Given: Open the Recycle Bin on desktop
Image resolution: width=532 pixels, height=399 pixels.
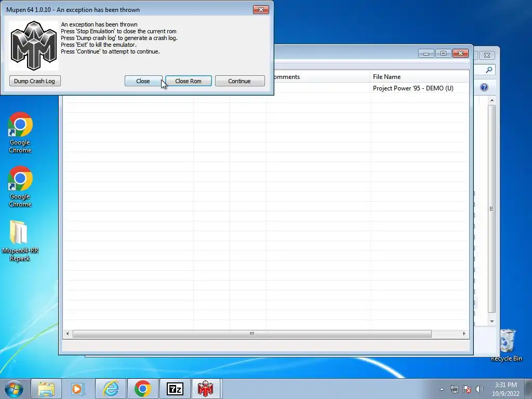Looking at the screenshot, I should (x=507, y=345).
